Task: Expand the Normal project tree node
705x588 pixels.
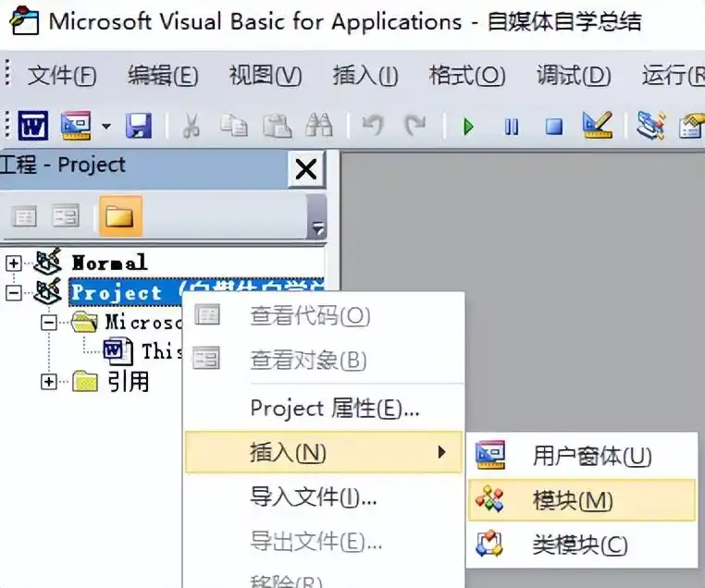Action: (x=13, y=263)
